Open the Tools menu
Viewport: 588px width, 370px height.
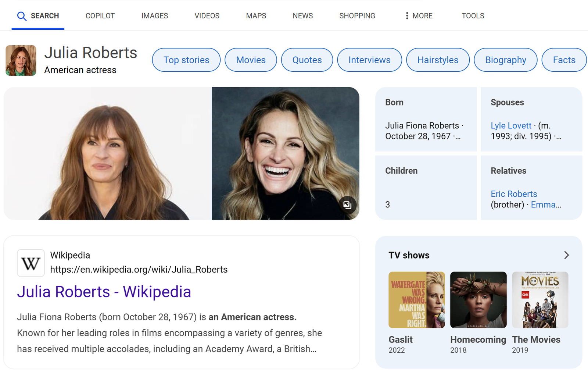pos(473,16)
